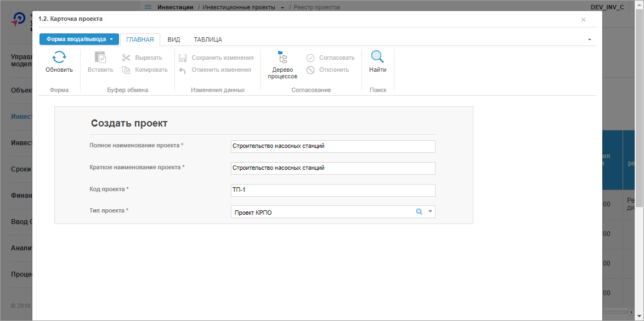Click the Обновить refresh icon
The height and width of the screenshot is (321, 644).
[x=59, y=57]
